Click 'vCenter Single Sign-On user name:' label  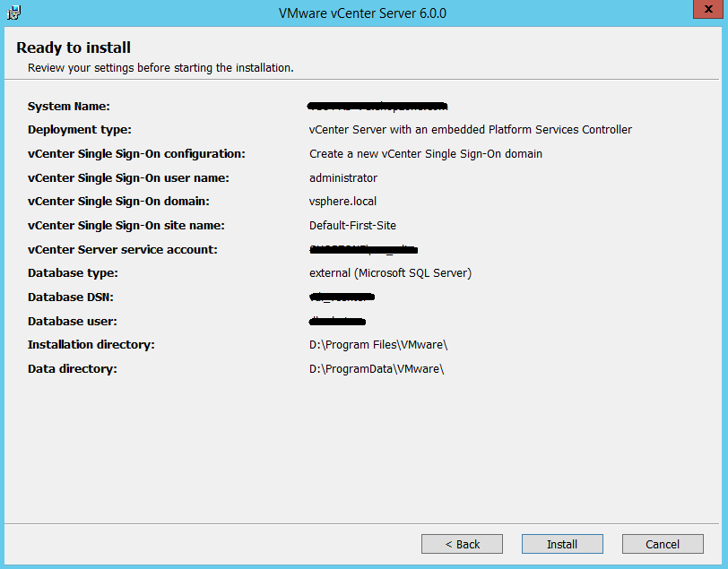click(128, 177)
